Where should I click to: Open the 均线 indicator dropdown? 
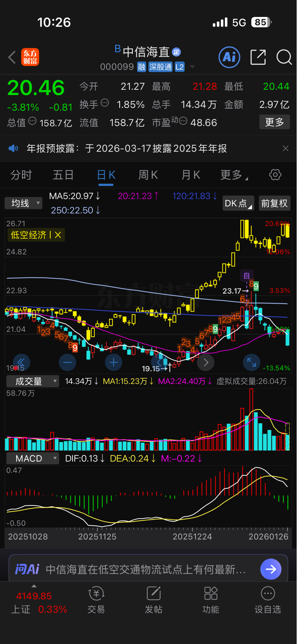coord(23,203)
